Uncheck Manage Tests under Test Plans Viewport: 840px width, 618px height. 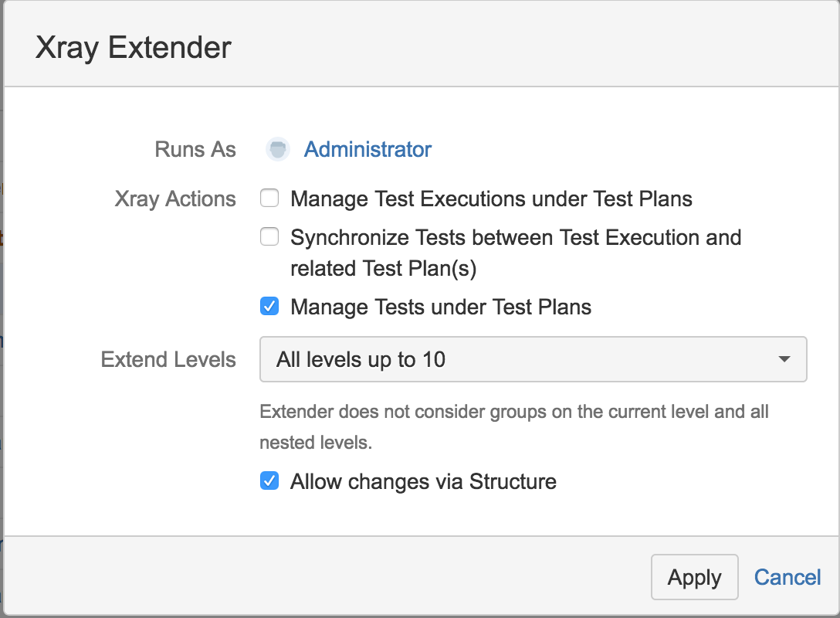pyautogui.click(x=269, y=306)
